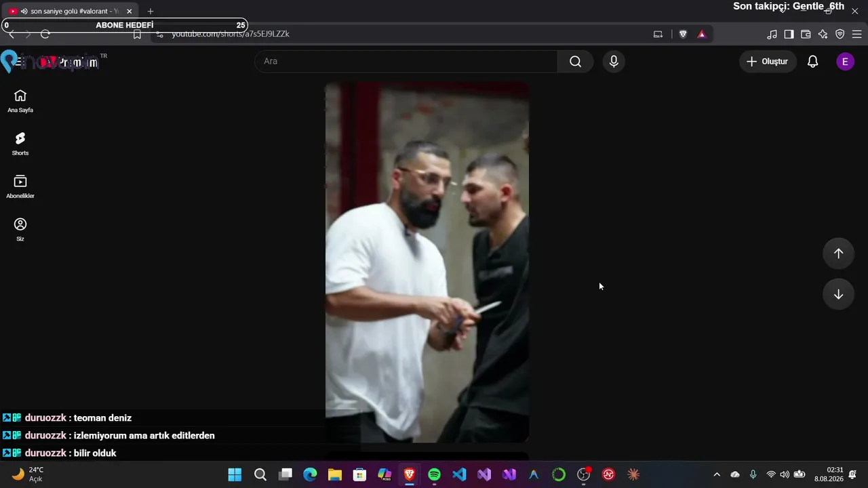Open the Brave playlist music-note icon
868x488 pixels.
(772, 34)
